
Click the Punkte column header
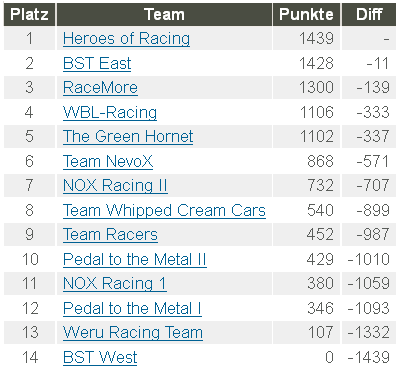coord(307,14)
